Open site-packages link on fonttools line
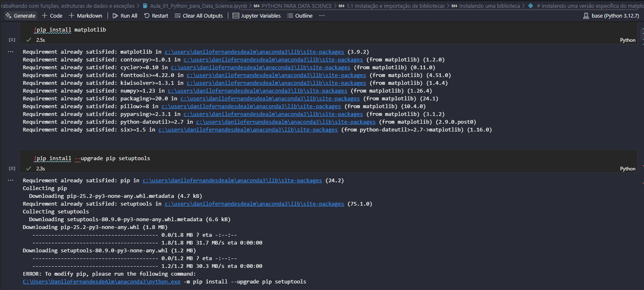This screenshot has height=290, width=644. (x=277, y=75)
